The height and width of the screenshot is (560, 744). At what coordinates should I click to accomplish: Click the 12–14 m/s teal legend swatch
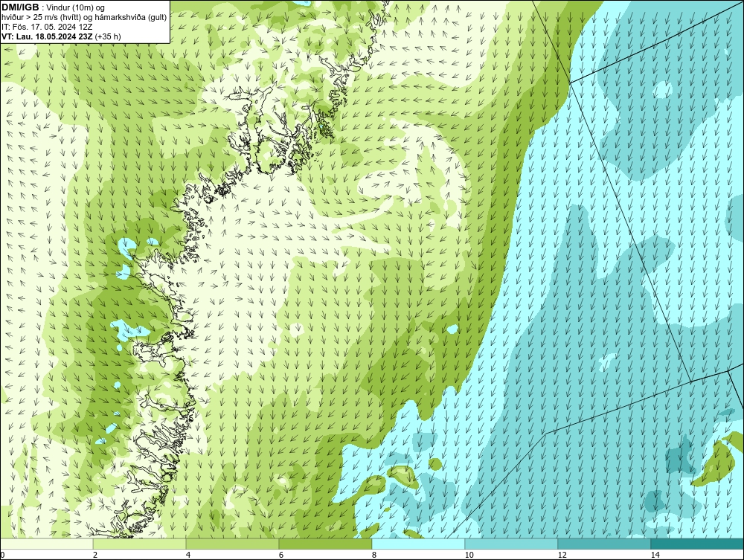pos(604,544)
